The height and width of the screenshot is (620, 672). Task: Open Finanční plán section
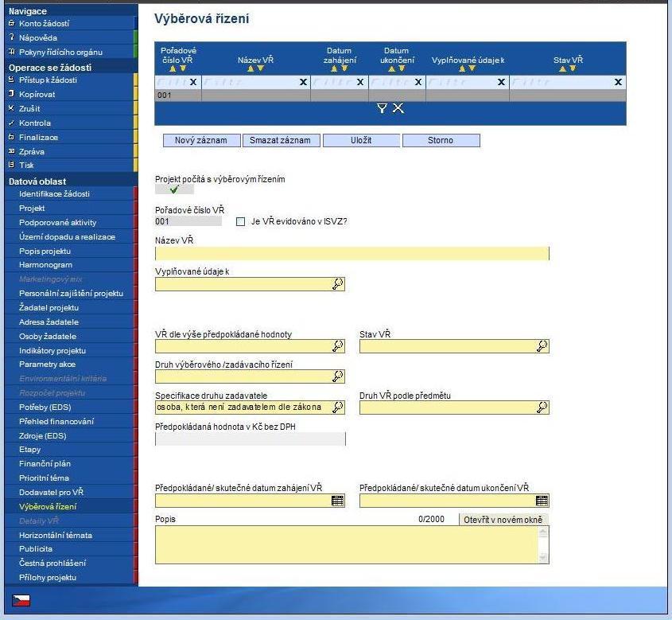pos(45,463)
